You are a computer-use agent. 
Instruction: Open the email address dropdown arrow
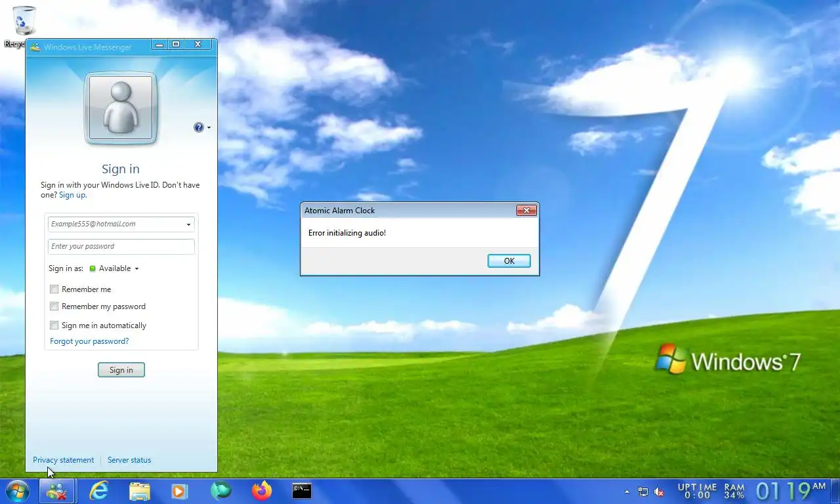188,224
